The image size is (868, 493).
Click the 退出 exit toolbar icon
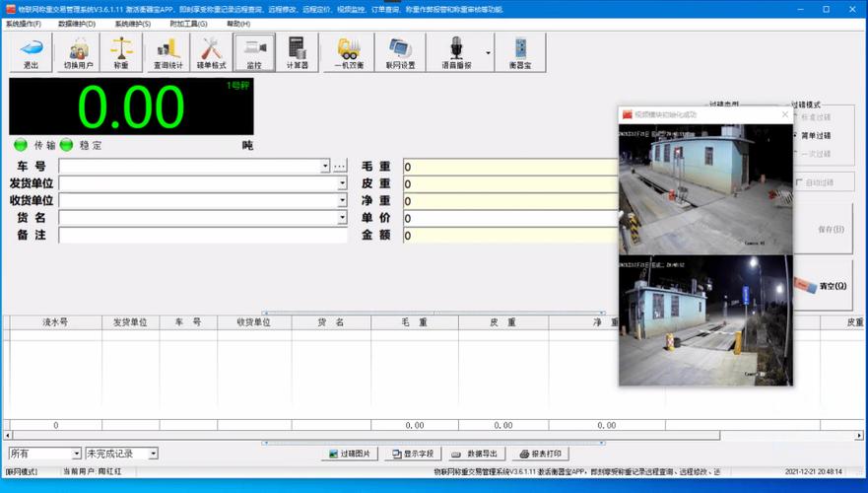[x=31, y=52]
